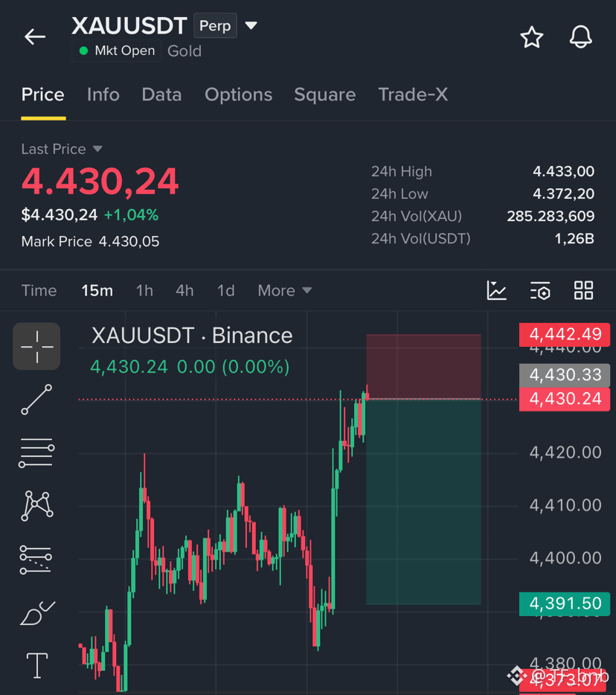616x695 pixels.
Task: Select the position projection tool
Action: [x=36, y=560]
